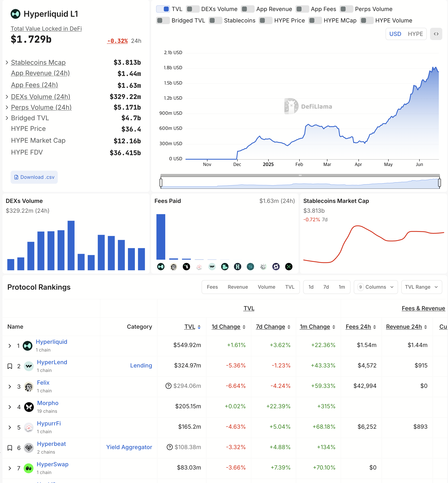Viewport: 448px width, 483px height.
Task: Click the HyperSwap green logo icon
Action: [x=29, y=468]
